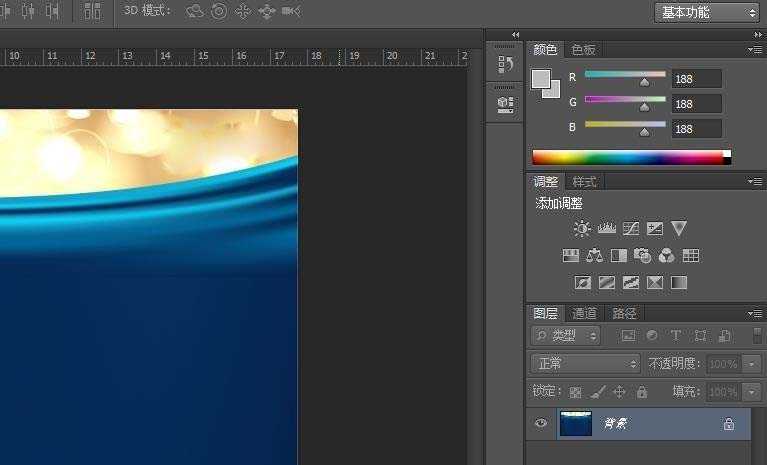Hide the 背景 layer with eye icon
The width and height of the screenshot is (767, 465).
pos(541,424)
